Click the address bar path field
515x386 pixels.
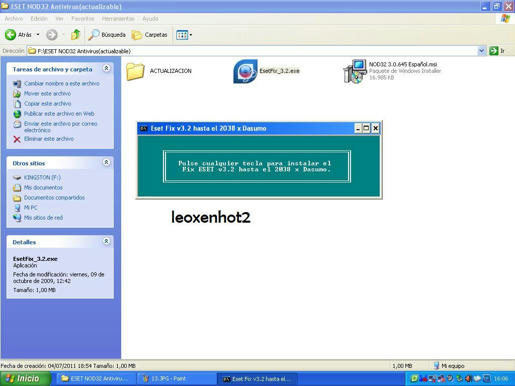pos(252,51)
